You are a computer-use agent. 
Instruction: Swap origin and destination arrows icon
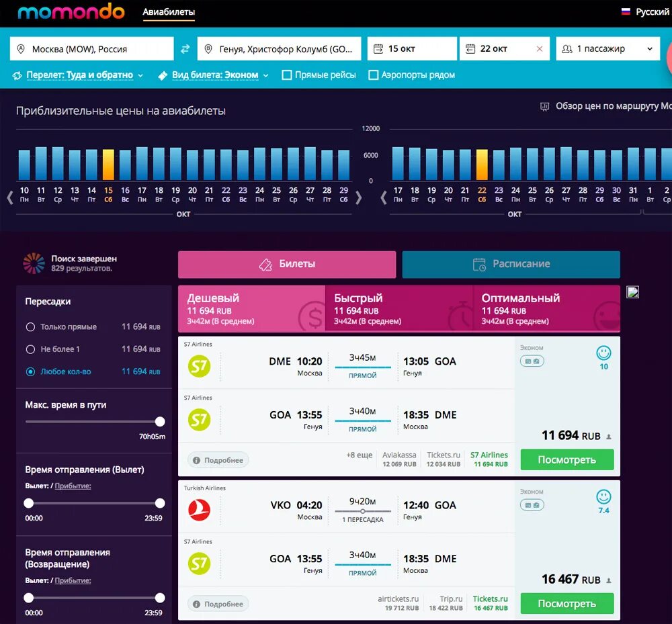[x=185, y=49]
